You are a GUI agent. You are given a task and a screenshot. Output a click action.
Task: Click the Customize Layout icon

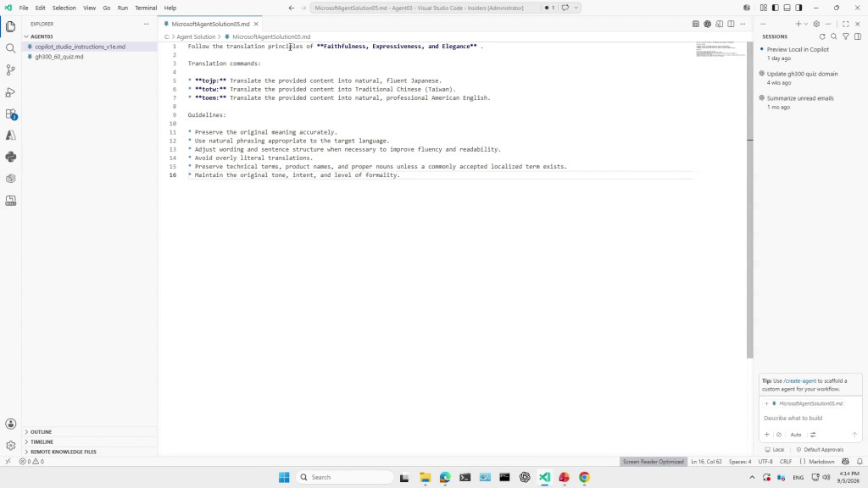tap(764, 8)
